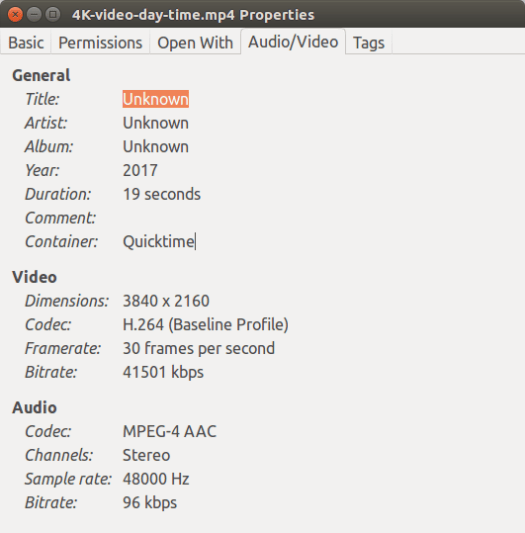Click the Album value Unknown
The image size is (525, 533).
156,147
